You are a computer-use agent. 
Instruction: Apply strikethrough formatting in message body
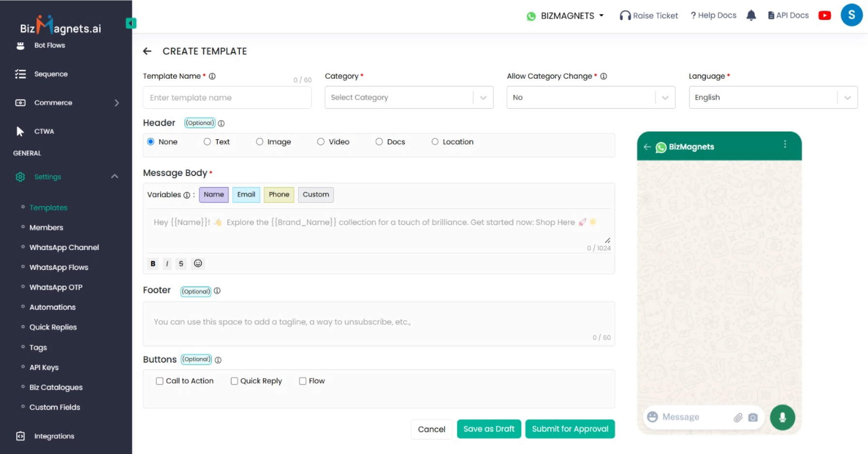[181, 264]
